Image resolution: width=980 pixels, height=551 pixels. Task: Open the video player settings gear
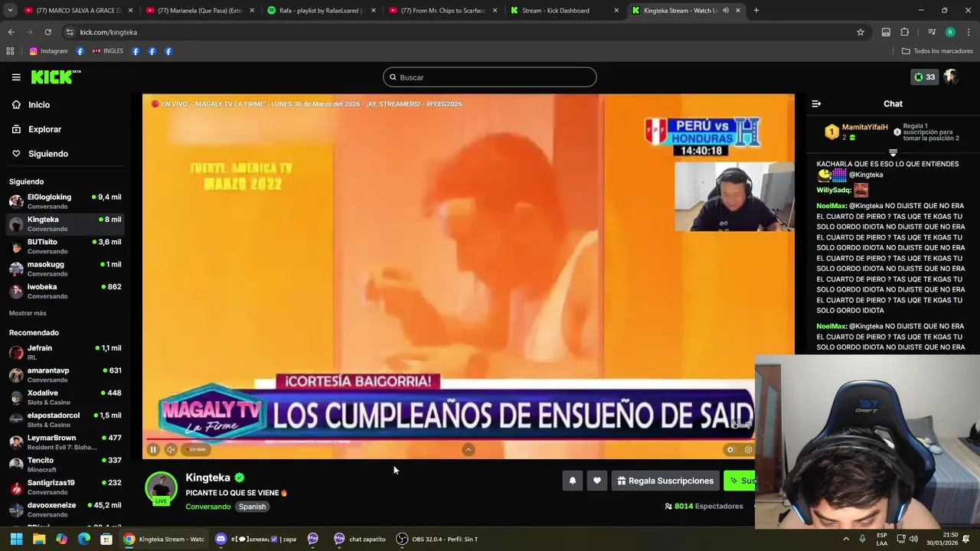748,450
